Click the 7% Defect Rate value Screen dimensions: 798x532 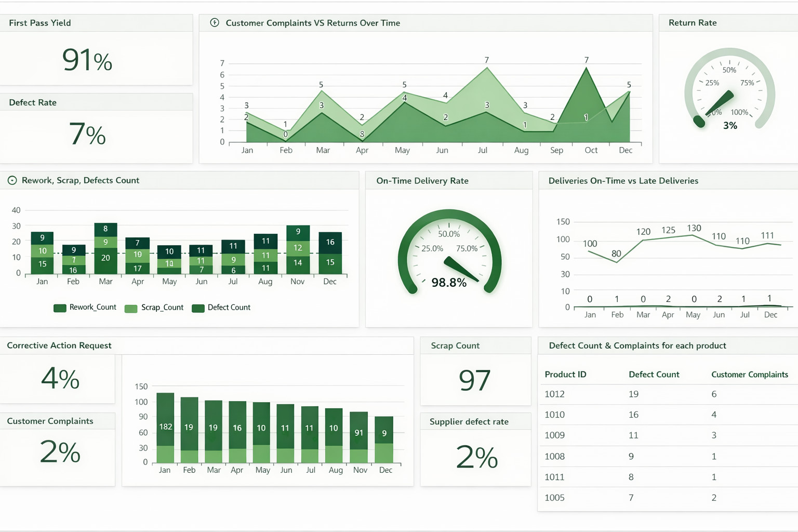click(87, 134)
